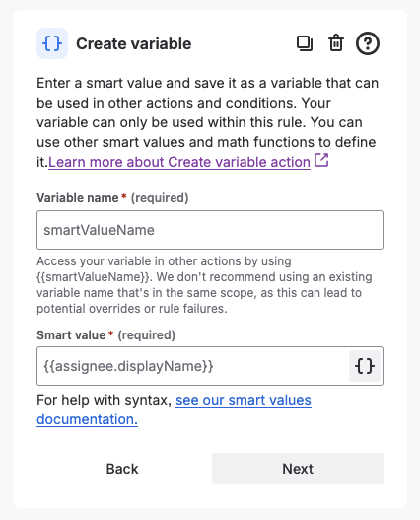Open smart value picker braces button
This screenshot has width=420, height=520.
pyautogui.click(x=365, y=366)
